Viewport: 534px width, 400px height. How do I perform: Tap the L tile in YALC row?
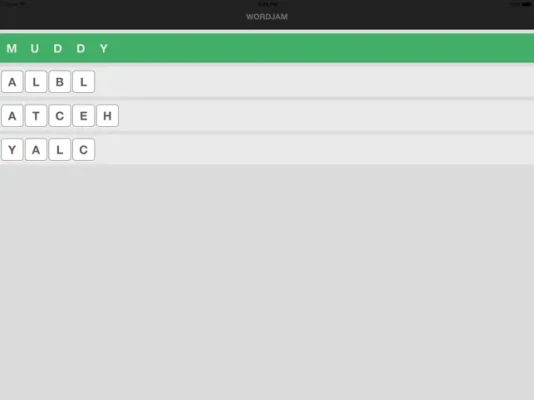(x=60, y=149)
